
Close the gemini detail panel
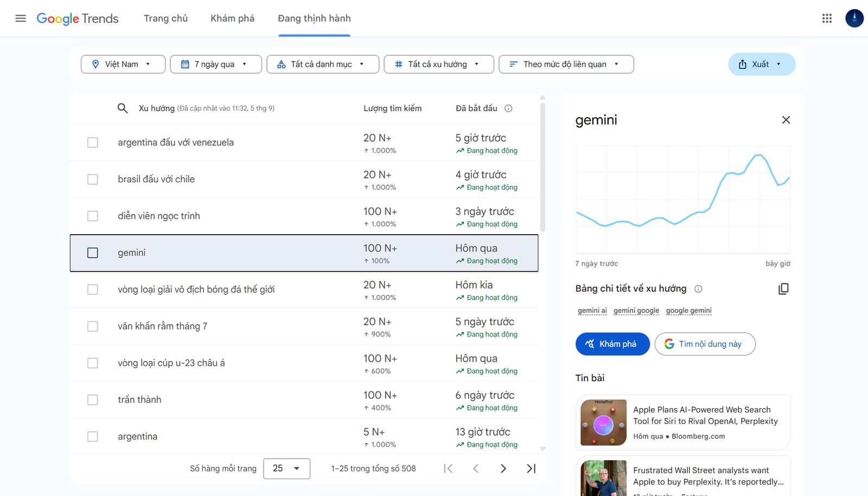pos(786,120)
